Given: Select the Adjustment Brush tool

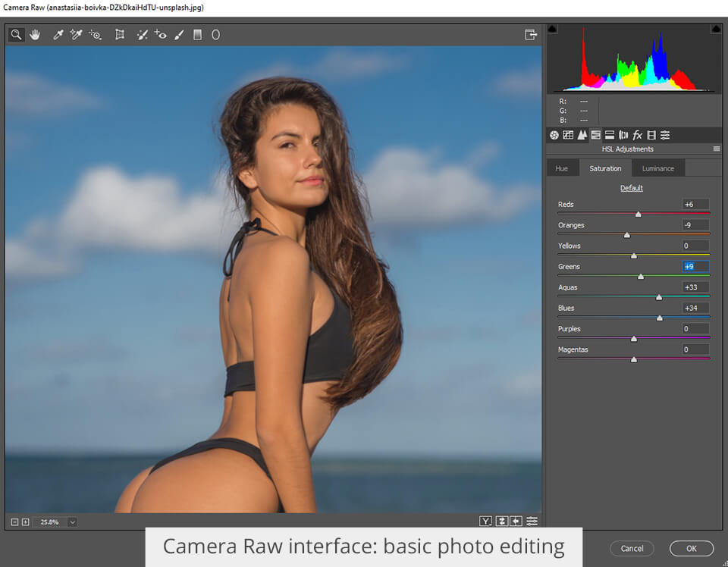Looking at the screenshot, I should point(178,34).
